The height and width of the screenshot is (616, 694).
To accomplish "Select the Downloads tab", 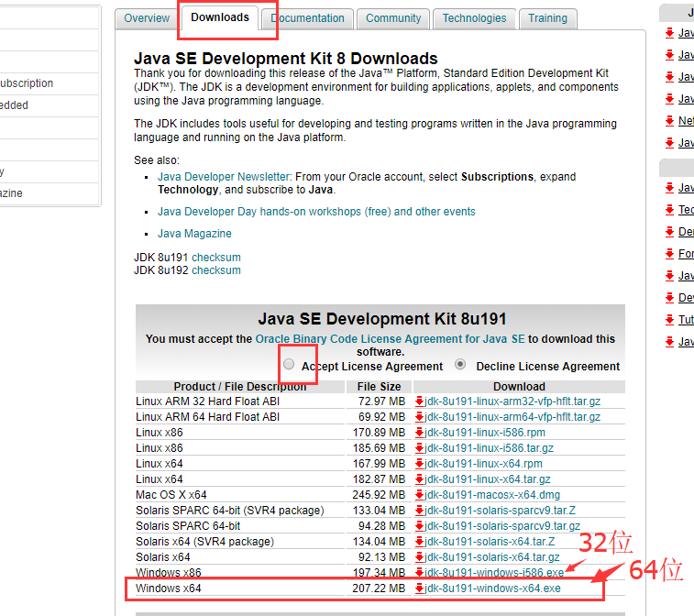I will pos(220,17).
